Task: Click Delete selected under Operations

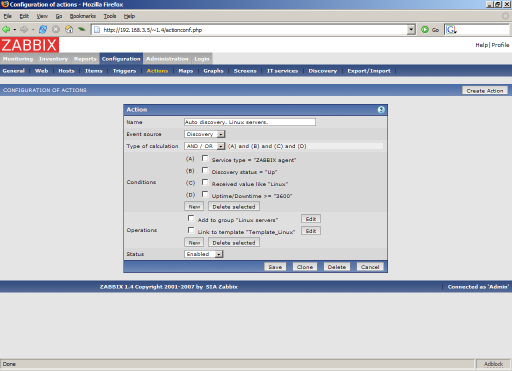Action: point(234,242)
